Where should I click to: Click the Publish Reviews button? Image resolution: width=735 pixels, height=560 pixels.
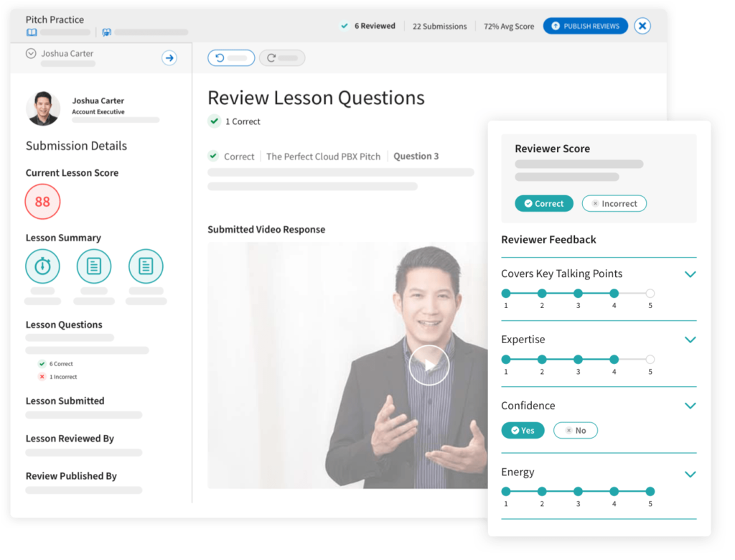[586, 26]
